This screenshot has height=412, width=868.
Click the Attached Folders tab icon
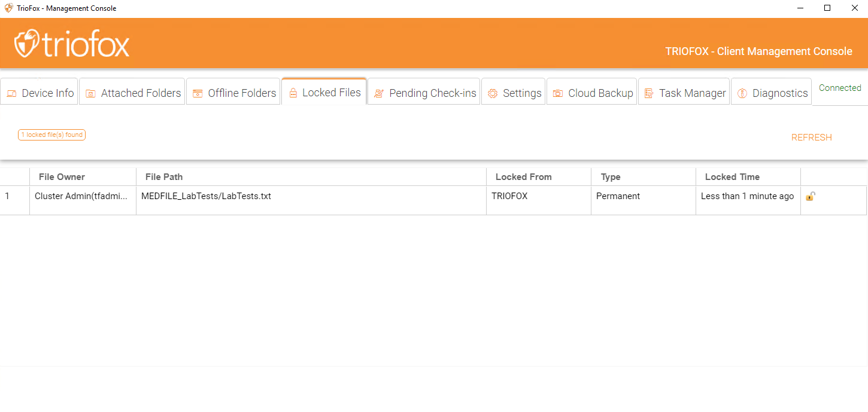[90, 93]
